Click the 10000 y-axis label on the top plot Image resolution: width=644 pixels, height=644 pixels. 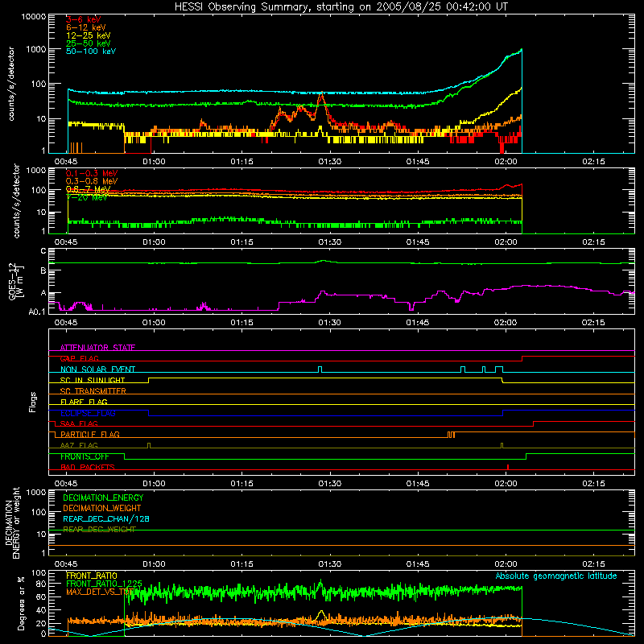pos(34,16)
